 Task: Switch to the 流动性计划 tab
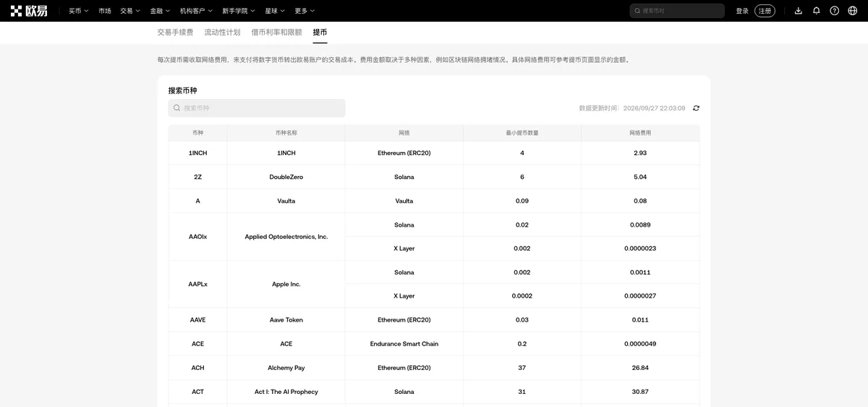click(x=222, y=33)
